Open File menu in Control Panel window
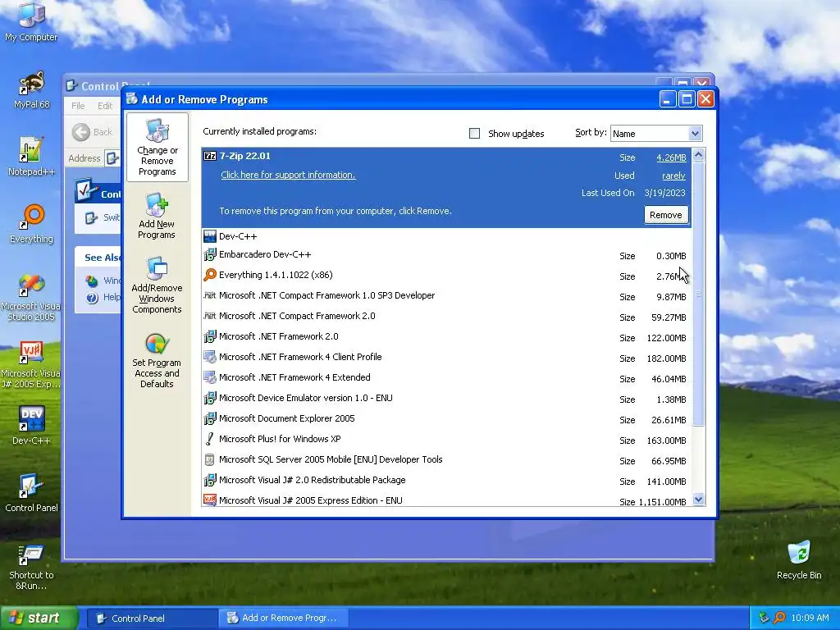This screenshot has height=630, width=840. pos(78,106)
